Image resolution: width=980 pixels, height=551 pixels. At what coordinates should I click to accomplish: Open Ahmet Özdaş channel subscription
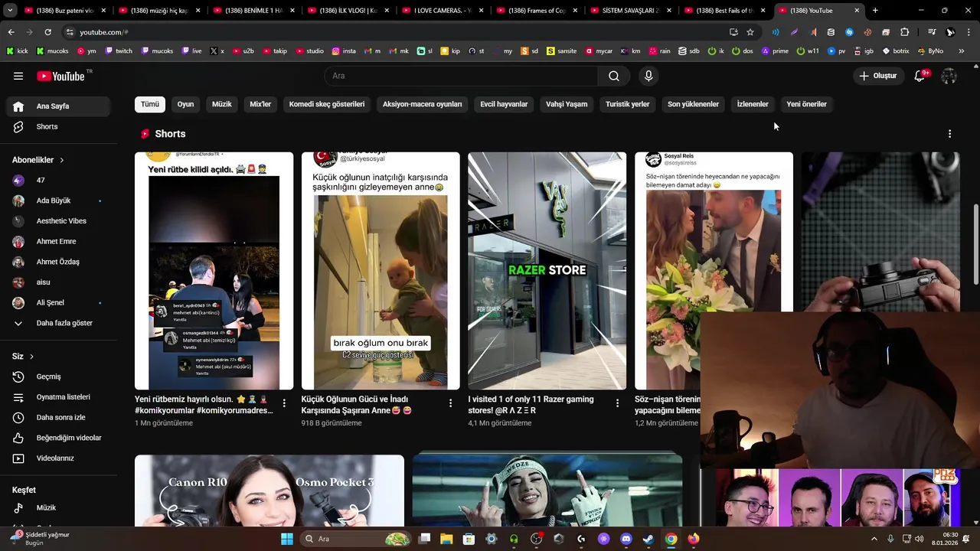point(58,262)
